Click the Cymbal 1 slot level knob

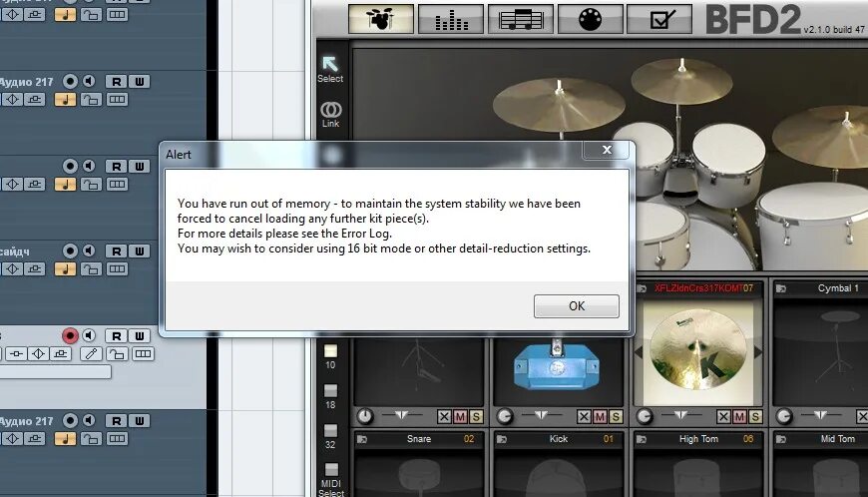tap(784, 416)
